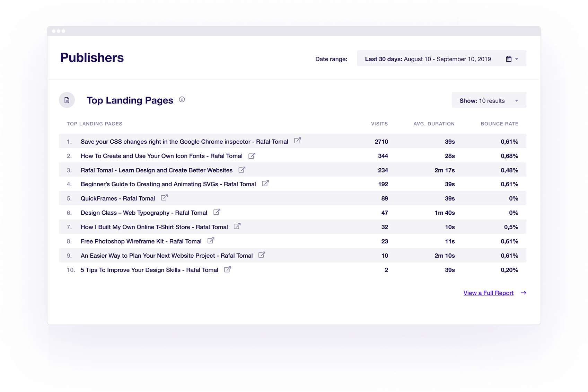Click the arrow next to View a Full Report
Viewport: 588px width, 392px height.
[523, 293]
